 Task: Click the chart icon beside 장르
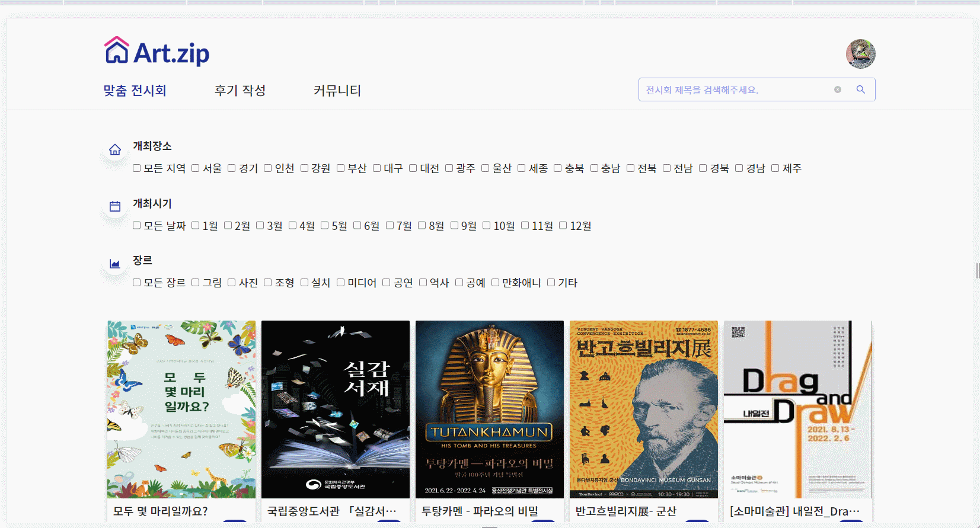115,264
